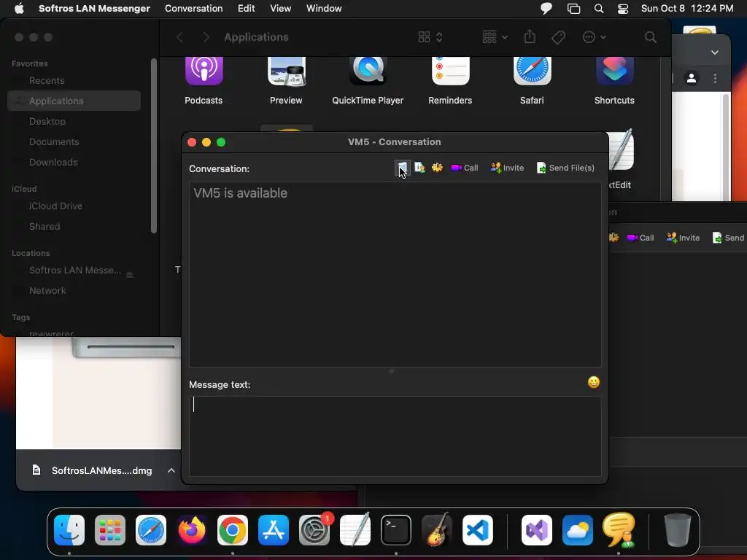Open Softros LAN Messenger from the Dock
The image size is (747, 560).
coord(619,529)
